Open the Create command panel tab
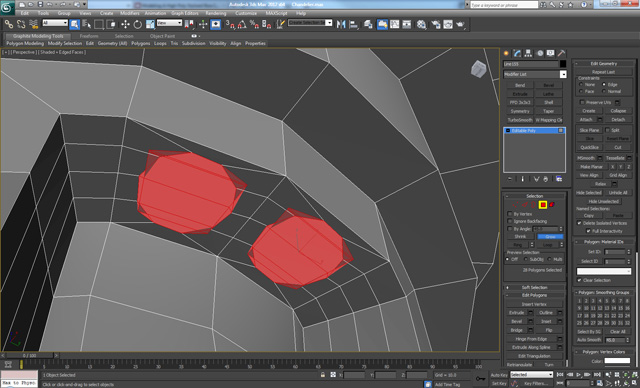The width and height of the screenshot is (640, 388). click(507, 53)
